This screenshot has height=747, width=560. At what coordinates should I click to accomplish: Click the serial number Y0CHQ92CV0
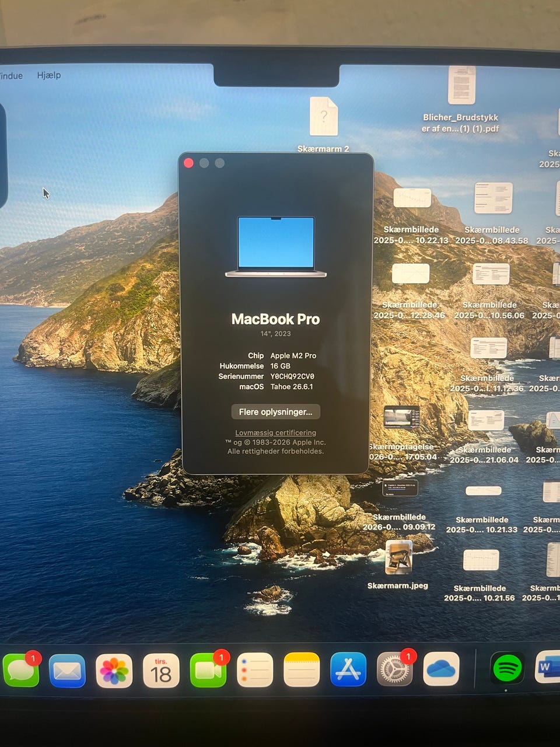[292, 376]
